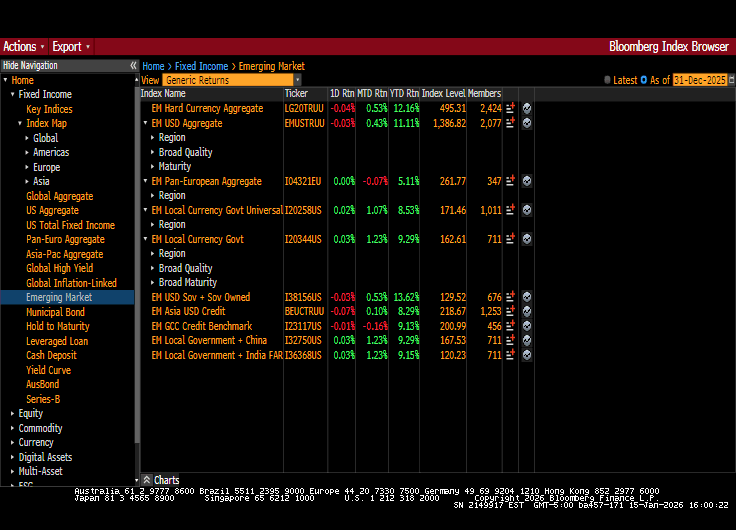The height and width of the screenshot is (530, 736).
Task: Click the As of date field 31-Dec-2025
Action: point(699,80)
